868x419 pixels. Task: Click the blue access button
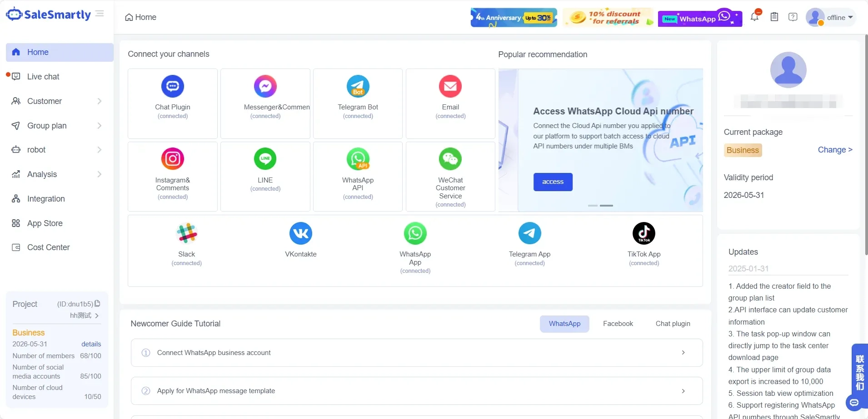pos(553,182)
